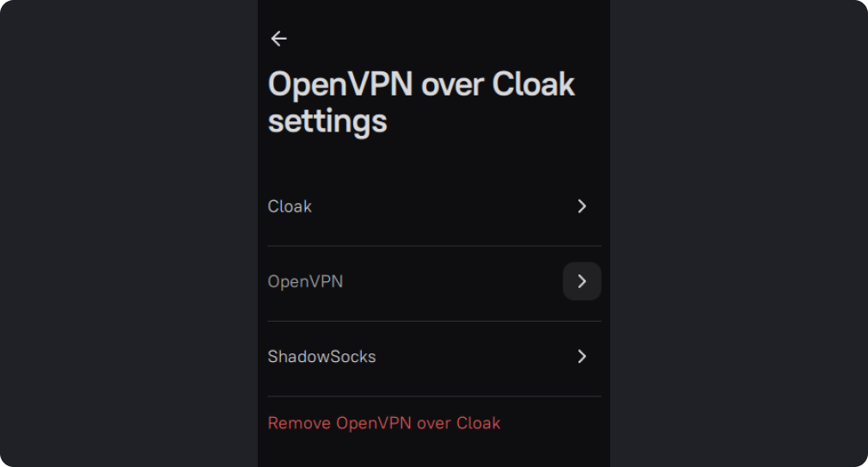Viewport: 868px width, 467px height.
Task: Select the Cloak label text
Action: click(290, 206)
